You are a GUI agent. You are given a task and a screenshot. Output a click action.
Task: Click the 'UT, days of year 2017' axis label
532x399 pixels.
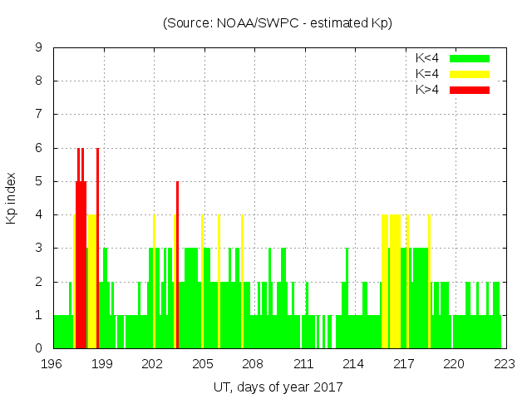(x=278, y=387)
